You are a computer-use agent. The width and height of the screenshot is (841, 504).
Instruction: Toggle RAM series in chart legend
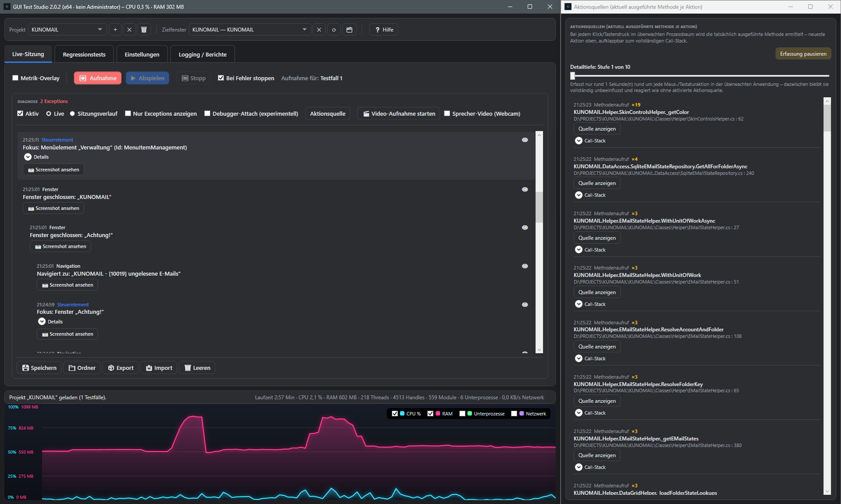[x=430, y=414]
